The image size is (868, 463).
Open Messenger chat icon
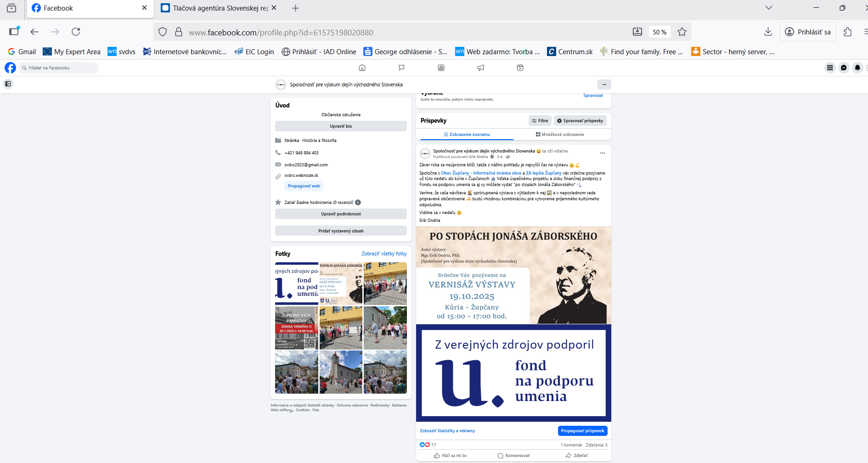click(x=844, y=68)
